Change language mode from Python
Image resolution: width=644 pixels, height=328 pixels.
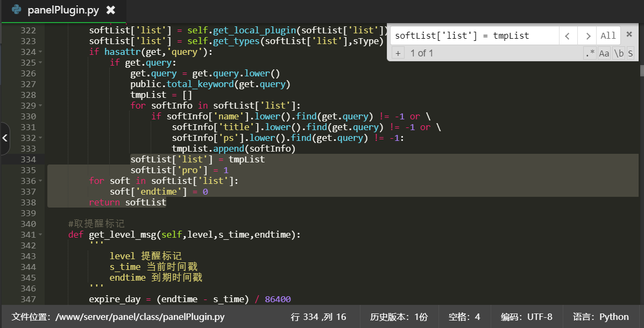pyautogui.click(x=600, y=317)
